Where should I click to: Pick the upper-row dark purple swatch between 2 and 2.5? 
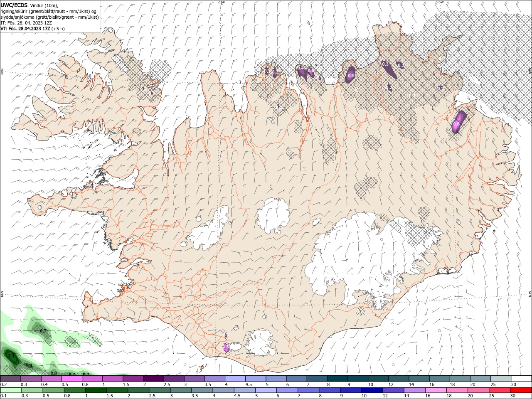(x=153, y=379)
